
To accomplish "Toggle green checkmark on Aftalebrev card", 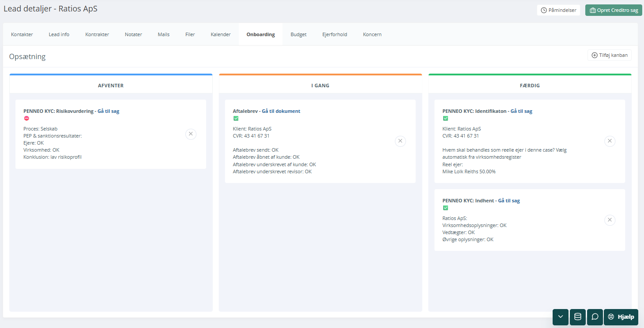I will coord(236,118).
